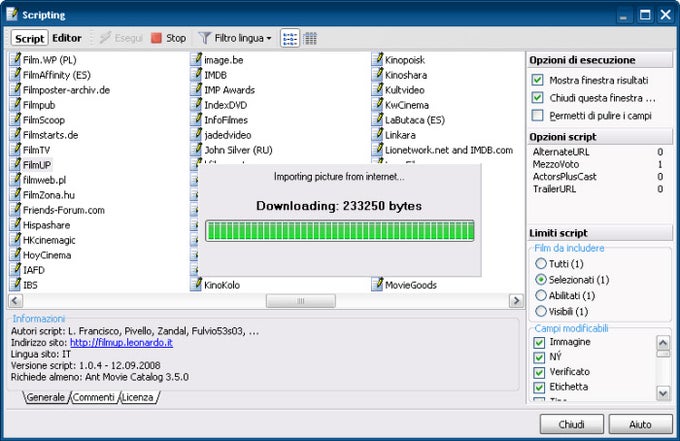The image size is (680, 441).
Task: Click Campi modificabili scroll up arrow
Action: (x=663, y=343)
